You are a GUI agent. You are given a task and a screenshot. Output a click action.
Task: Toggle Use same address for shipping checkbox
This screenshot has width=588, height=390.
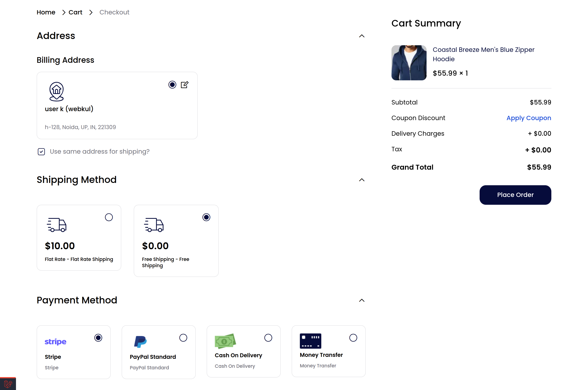tap(41, 152)
